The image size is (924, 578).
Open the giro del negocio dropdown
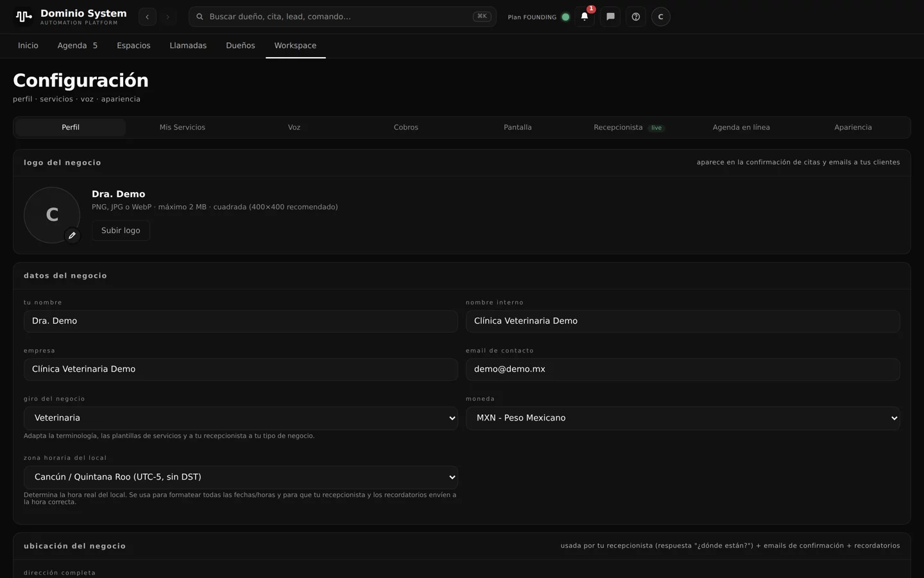(x=241, y=418)
